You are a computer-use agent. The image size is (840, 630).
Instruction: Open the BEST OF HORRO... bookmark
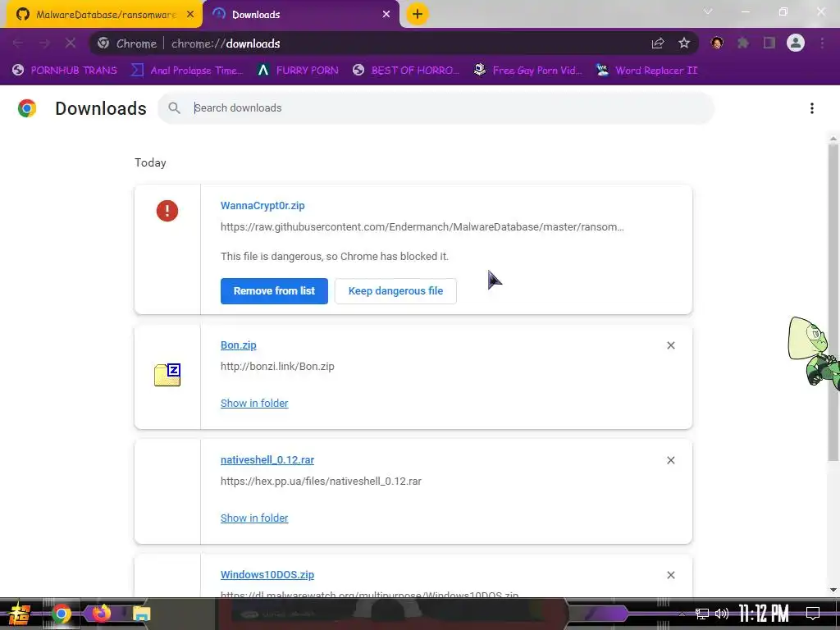[407, 71]
